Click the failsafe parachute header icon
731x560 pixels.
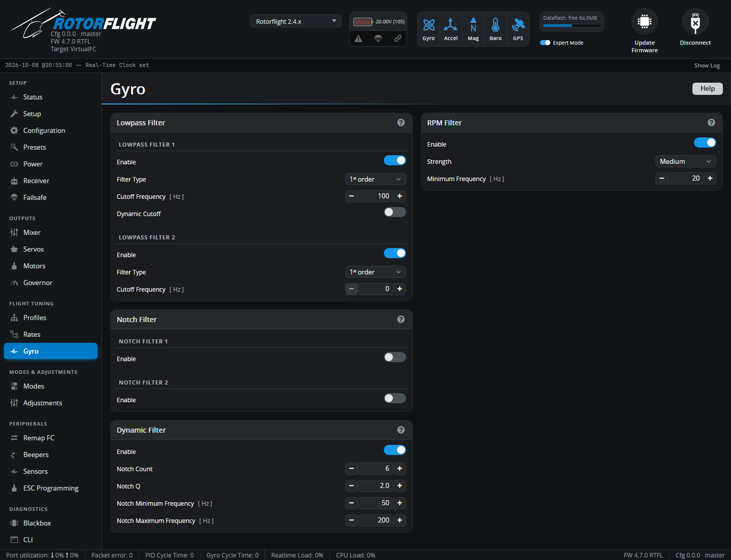click(378, 39)
